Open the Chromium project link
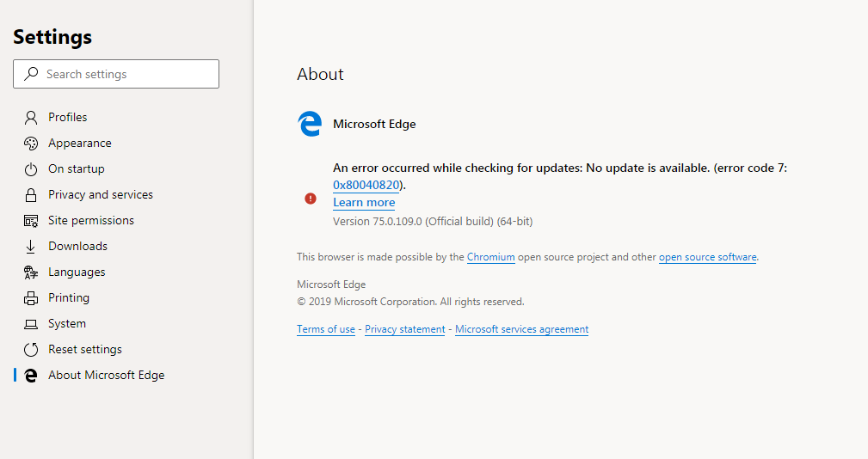The width and height of the screenshot is (868, 459). (491, 257)
